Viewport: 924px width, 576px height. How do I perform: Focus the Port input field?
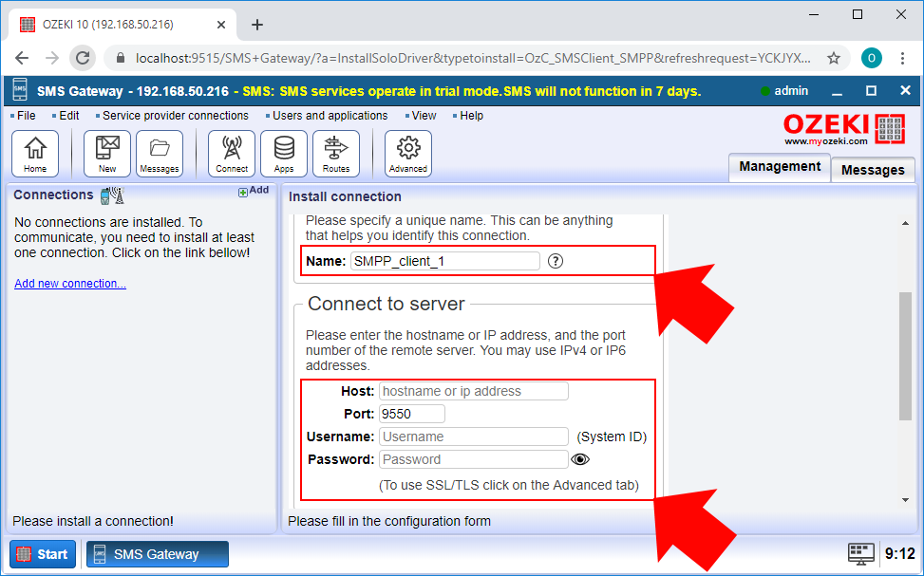412,414
